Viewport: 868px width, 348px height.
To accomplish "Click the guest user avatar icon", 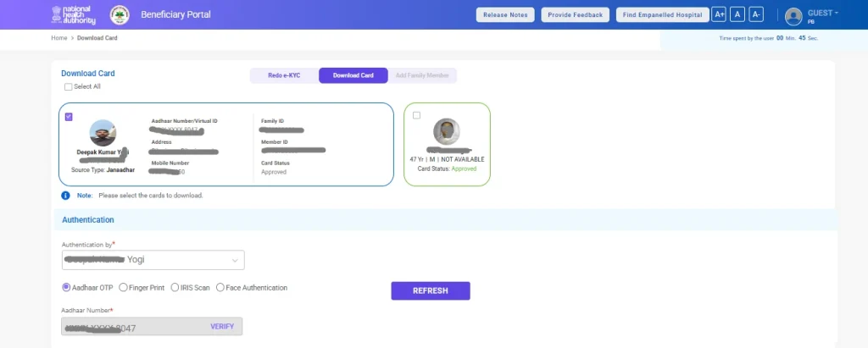I will (x=793, y=17).
